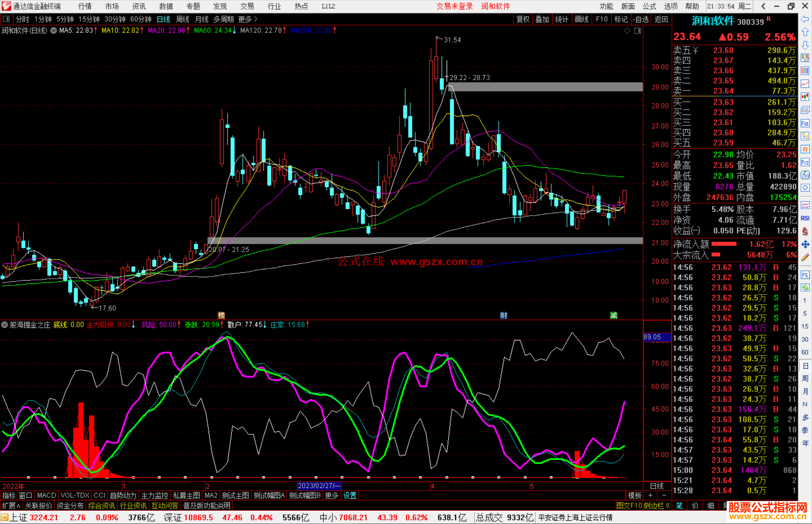Click the 画线 drawing button
The image size is (812, 524).
click(x=581, y=19)
